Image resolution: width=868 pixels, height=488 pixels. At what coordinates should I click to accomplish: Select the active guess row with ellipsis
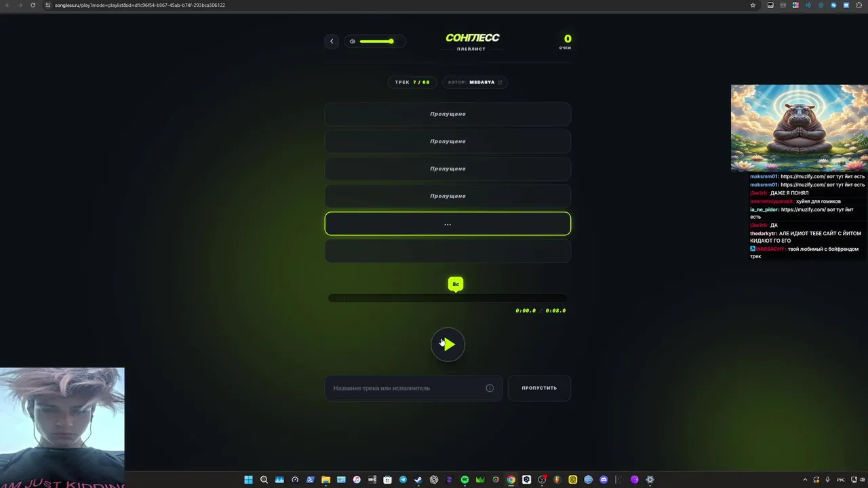click(x=448, y=224)
